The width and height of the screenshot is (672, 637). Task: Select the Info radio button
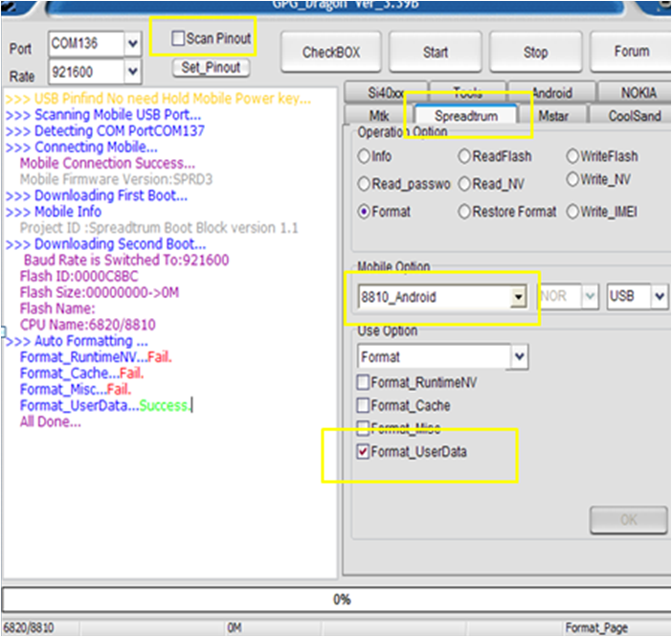pyautogui.click(x=364, y=156)
